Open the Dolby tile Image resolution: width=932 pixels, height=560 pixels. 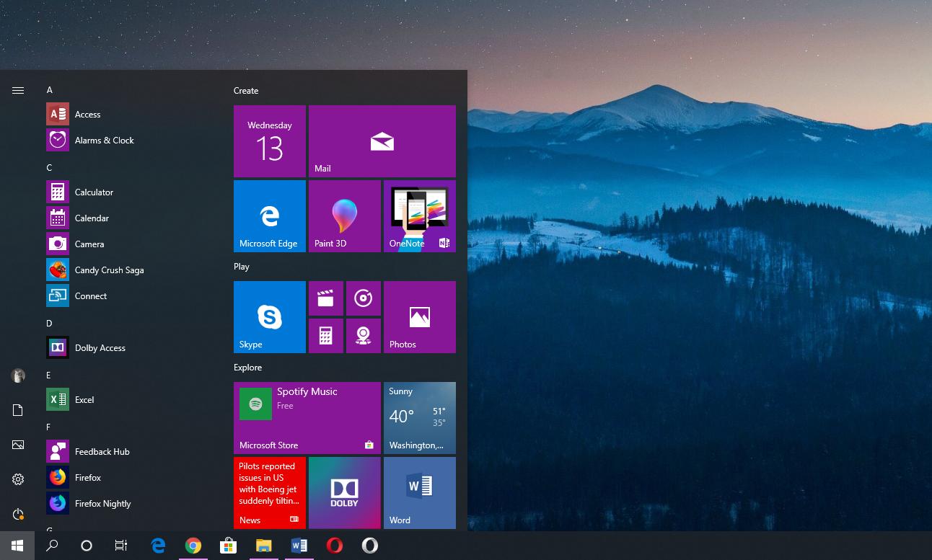coord(344,493)
